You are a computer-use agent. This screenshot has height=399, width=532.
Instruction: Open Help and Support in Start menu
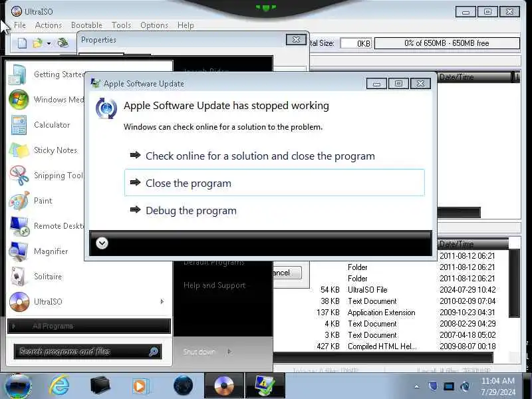coord(214,285)
